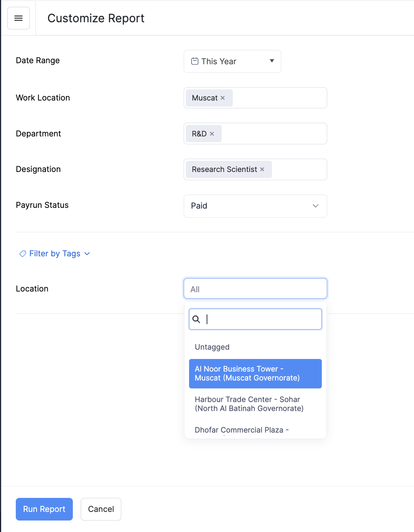This screenshot has height=532, width=414.
Task: Click the Customize Report heading
Action: pyautogui.click(x=96, y=18)
